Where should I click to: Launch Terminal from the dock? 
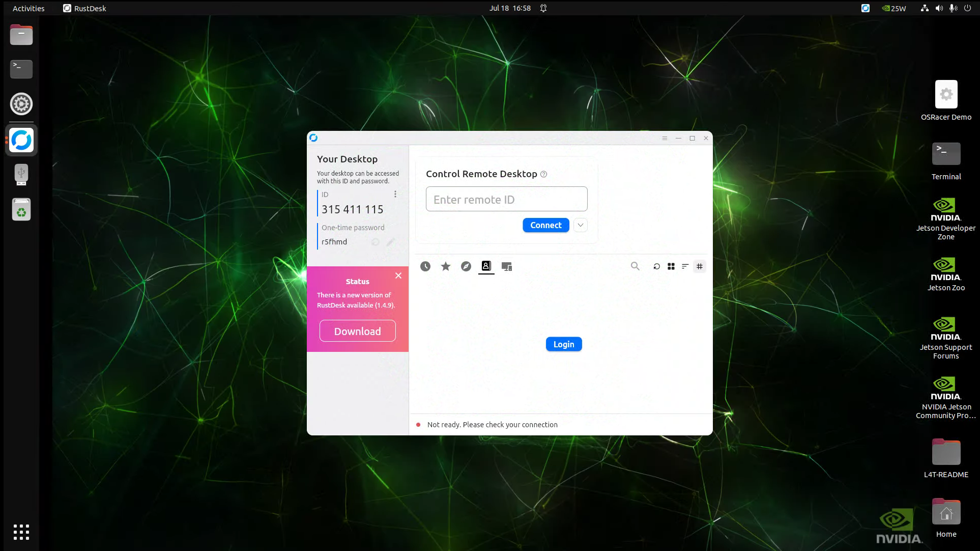(x=21, y=69)
